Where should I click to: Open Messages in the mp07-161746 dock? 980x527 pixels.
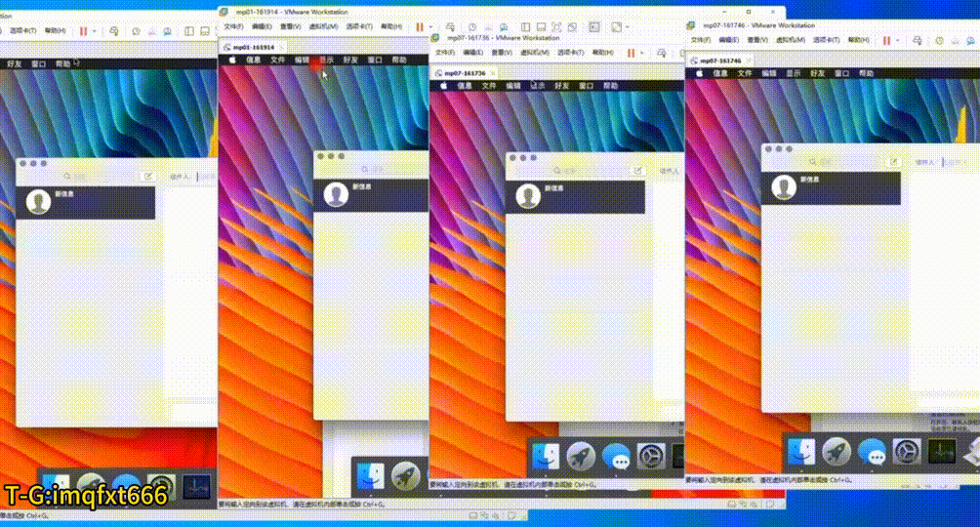click(872, 452)
